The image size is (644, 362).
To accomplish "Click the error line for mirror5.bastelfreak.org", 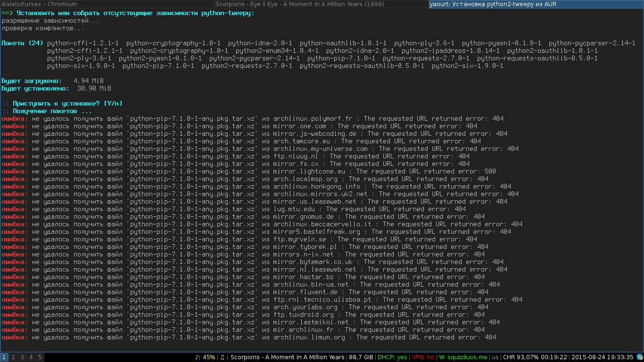I will (256, 232).
